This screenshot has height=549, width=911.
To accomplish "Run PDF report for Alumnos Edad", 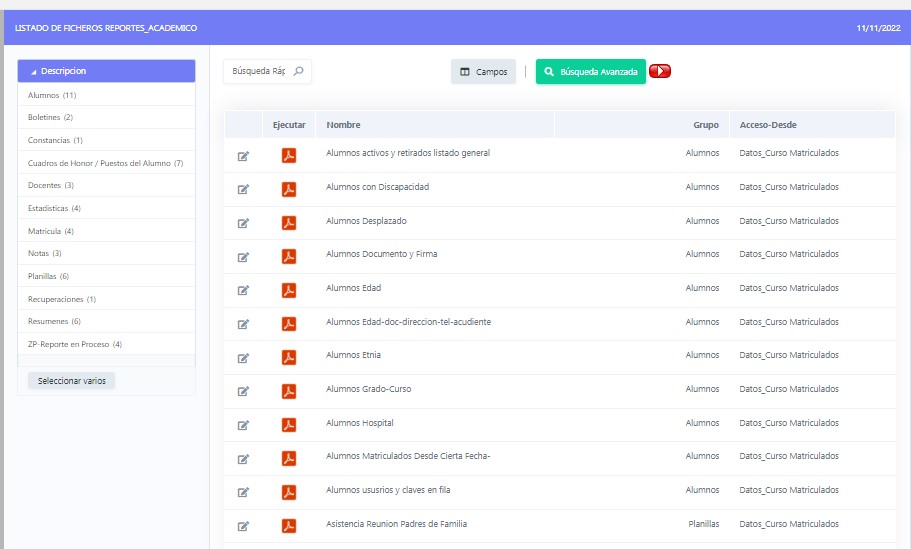I will (x=288, y=290).
